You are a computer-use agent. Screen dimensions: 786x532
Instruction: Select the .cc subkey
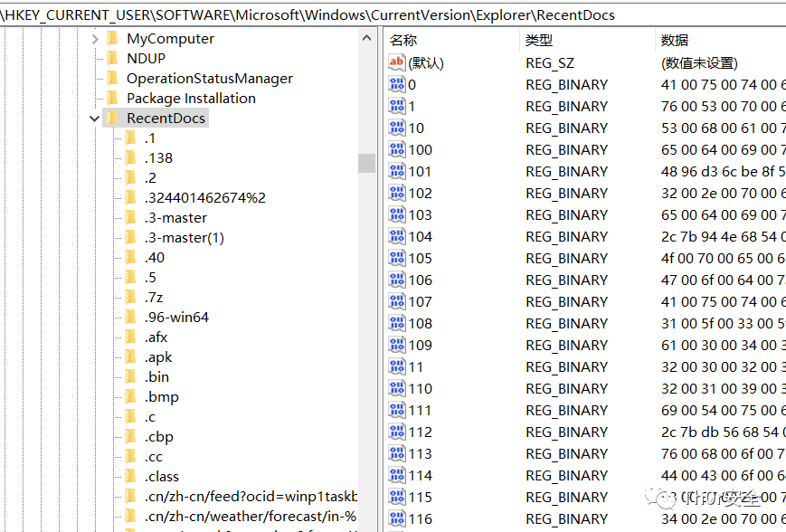tap(154, 457)
